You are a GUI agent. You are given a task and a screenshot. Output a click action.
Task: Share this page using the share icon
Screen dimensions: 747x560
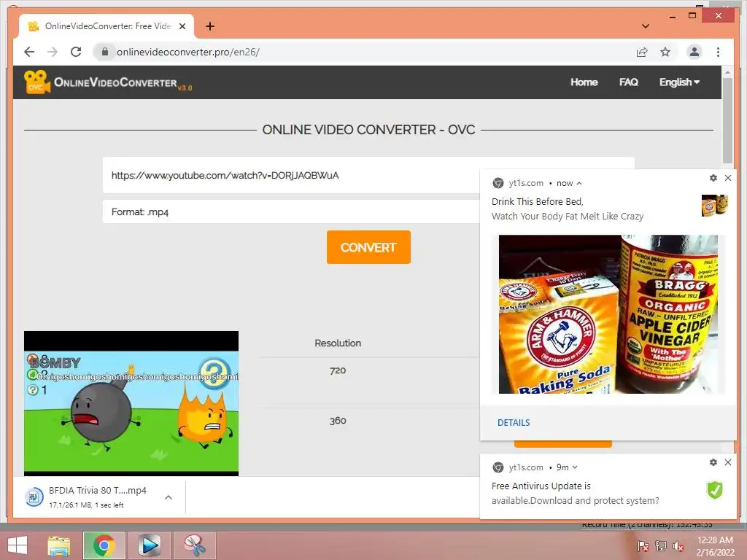pos(642,52)
